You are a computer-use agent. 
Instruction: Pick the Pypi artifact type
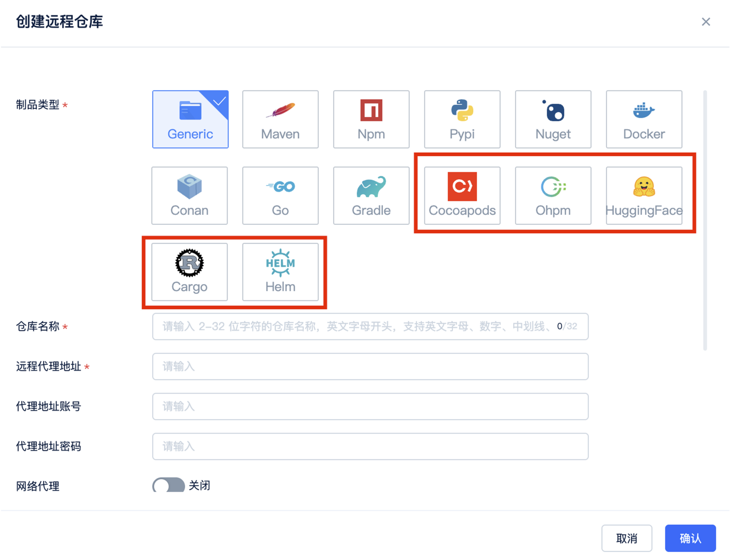(x=462, y=119)
